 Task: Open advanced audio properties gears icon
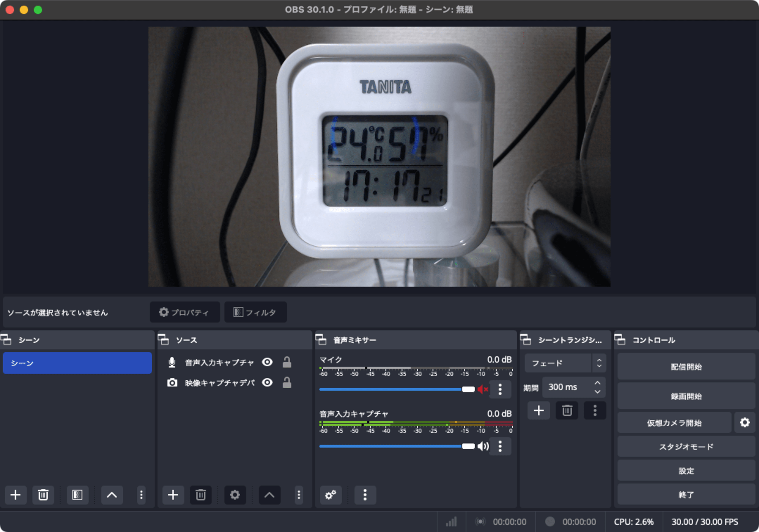point(331,495)
